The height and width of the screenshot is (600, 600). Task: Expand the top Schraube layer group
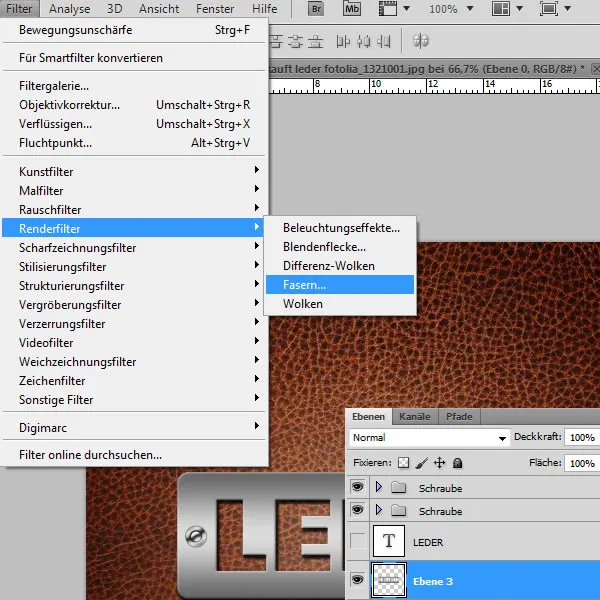pos(378,488)
